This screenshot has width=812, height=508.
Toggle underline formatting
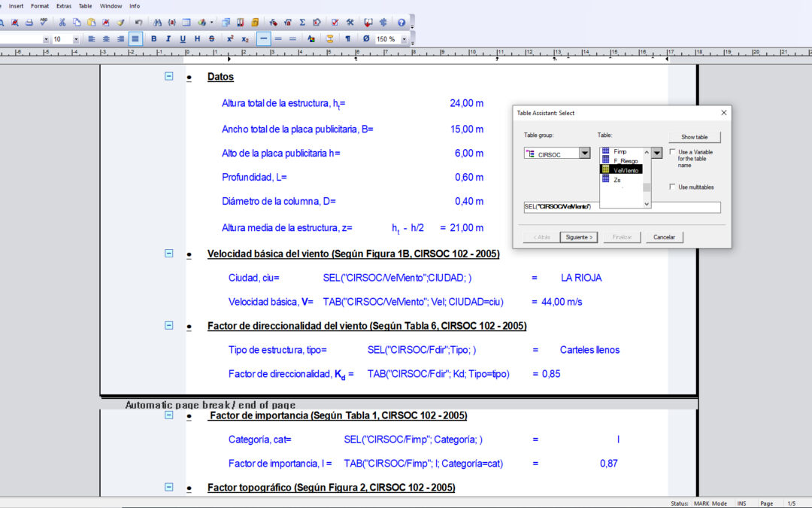click(x=183, y=39)
